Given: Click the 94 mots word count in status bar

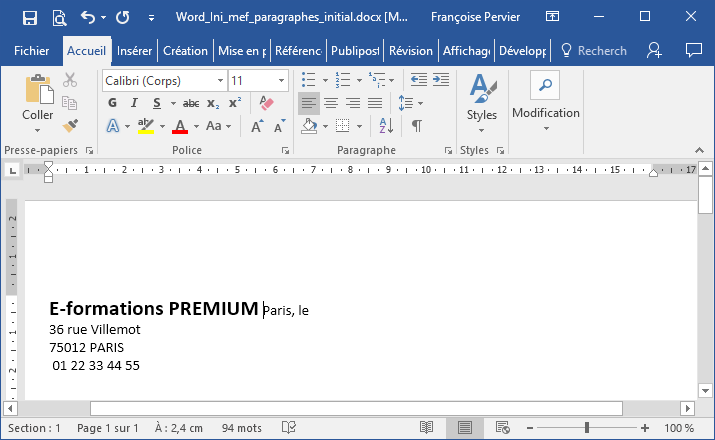Looking at the screenshot, I should click(242, 428).
